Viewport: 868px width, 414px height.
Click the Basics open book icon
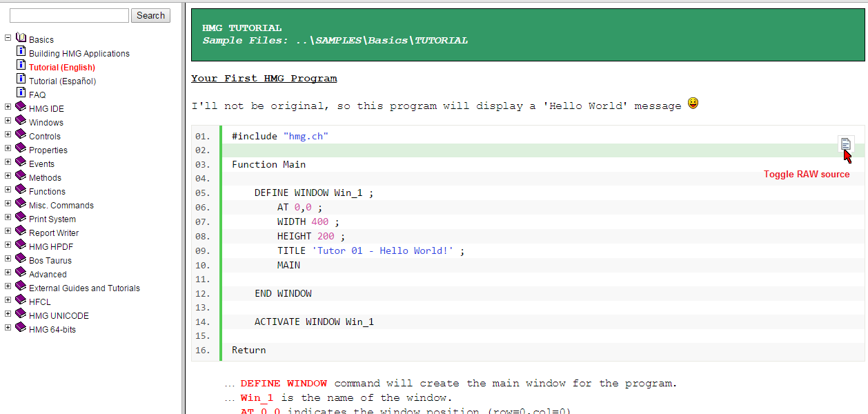21,38
